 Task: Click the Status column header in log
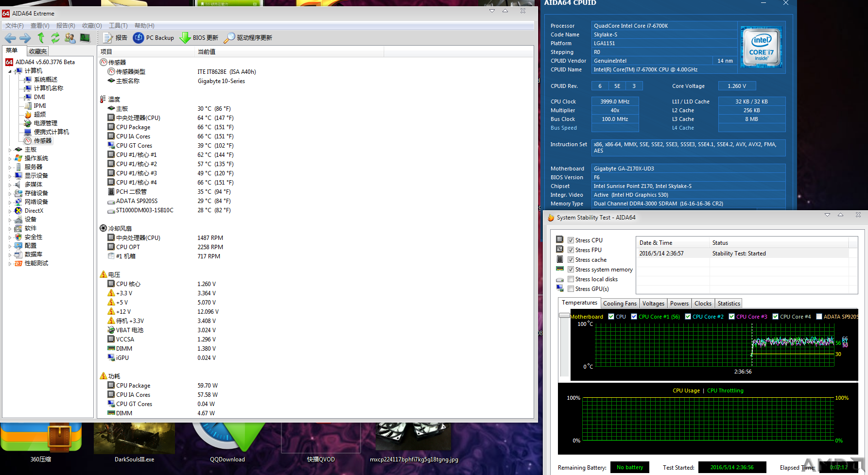tap(779, 243)
